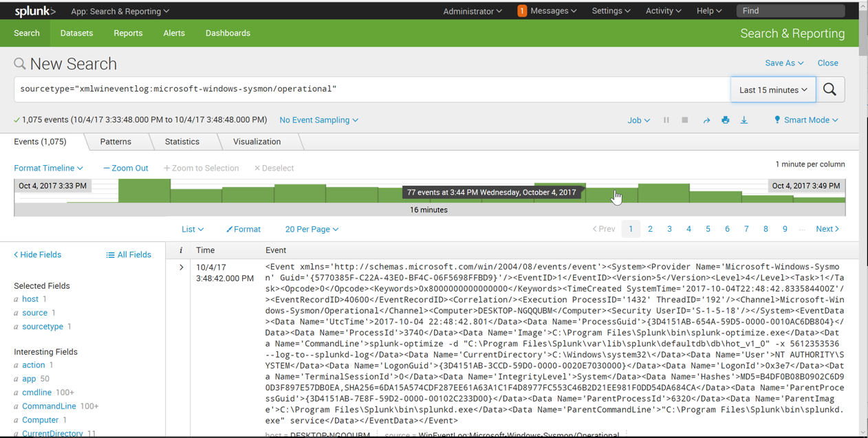Open App: Search & Reporting menu
This screenshot has height=438, width=868.
point(120,11)
